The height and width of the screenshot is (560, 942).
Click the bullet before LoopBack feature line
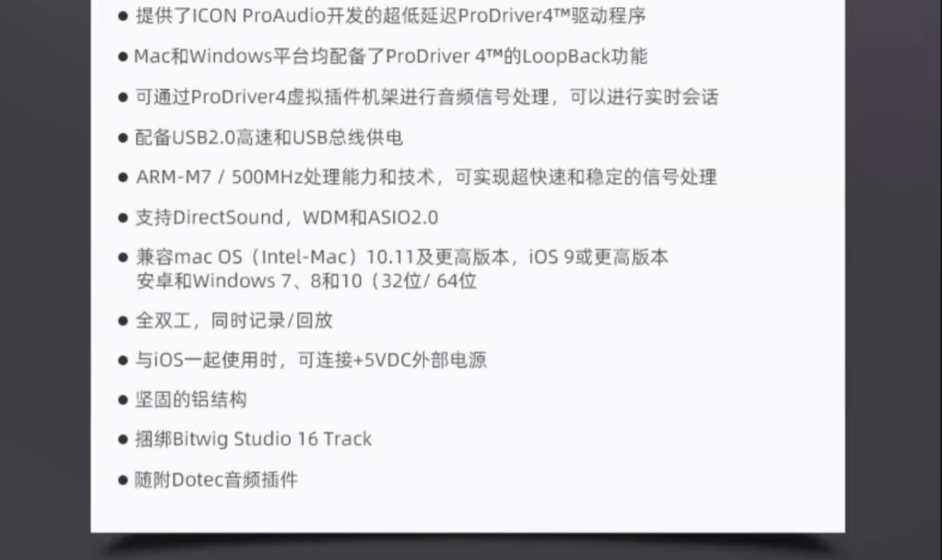(x=123, y=57)
